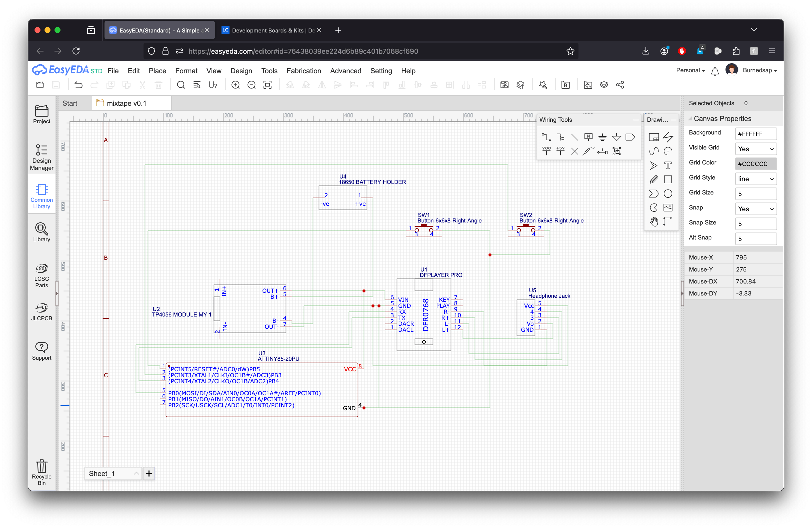Image resolution: width=812 pixels, height=528 pixels.
Task: Open the Grid Style dropdown
Action: tap(755, 179)
